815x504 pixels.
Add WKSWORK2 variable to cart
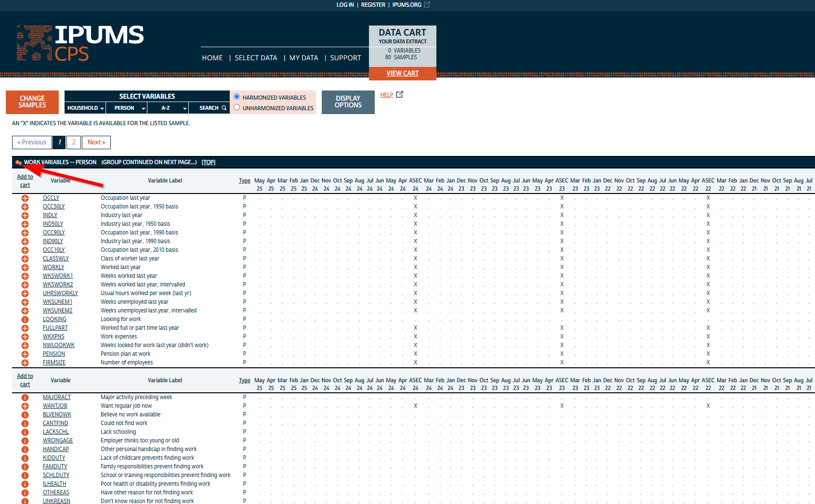pos(25,285)
